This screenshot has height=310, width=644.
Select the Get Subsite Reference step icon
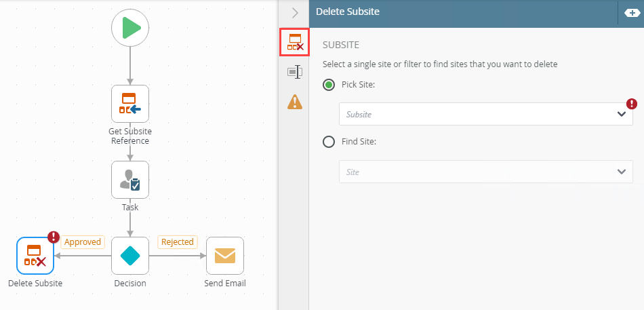pos(130,103)
